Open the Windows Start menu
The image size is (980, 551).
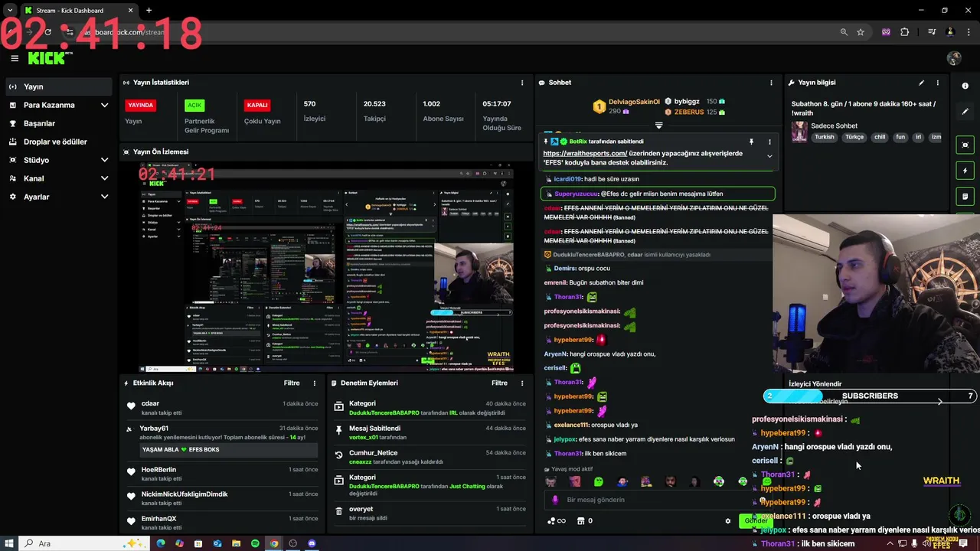pyautogui.click(x=9, y=543)
